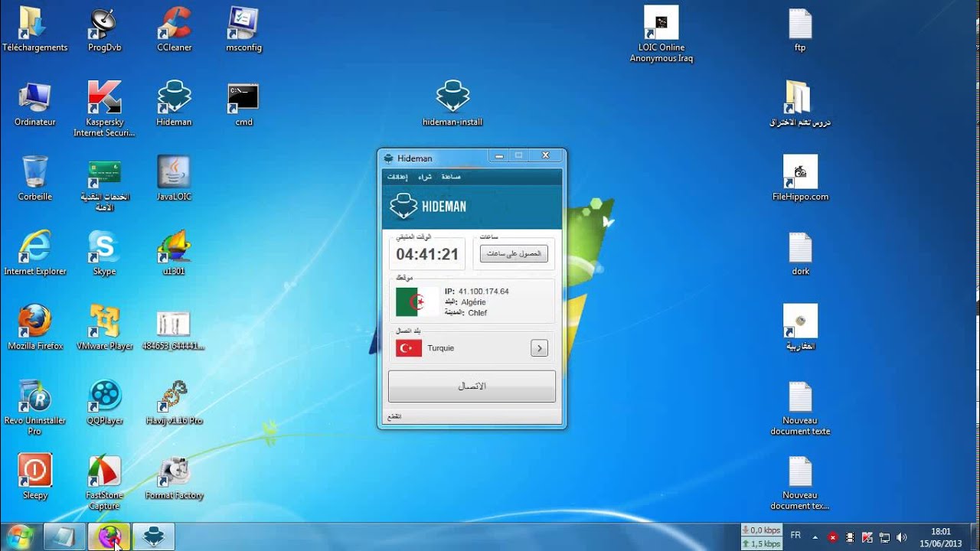Select the Sleepy desktop shortcut

34,477
